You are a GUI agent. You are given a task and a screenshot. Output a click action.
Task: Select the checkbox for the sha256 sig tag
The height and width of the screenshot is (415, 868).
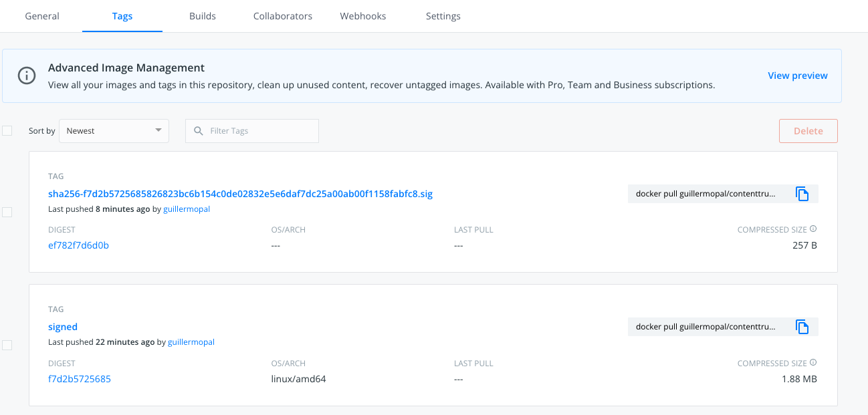[7, 212]
